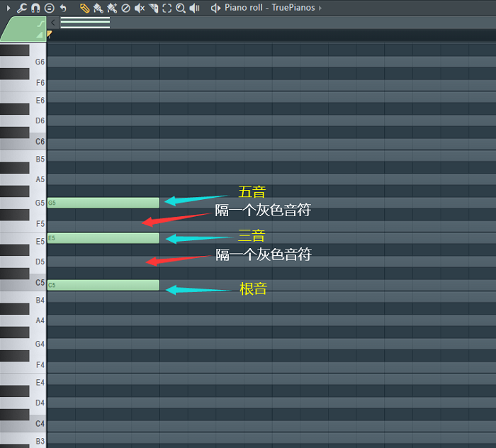
Task: Click the undo arrow icon
Action: 63,8
